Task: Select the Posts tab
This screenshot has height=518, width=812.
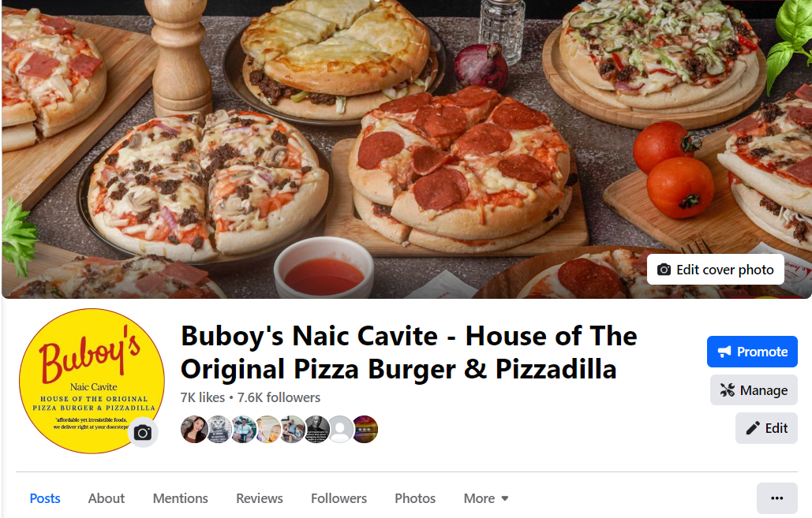Action: point(45,498)
